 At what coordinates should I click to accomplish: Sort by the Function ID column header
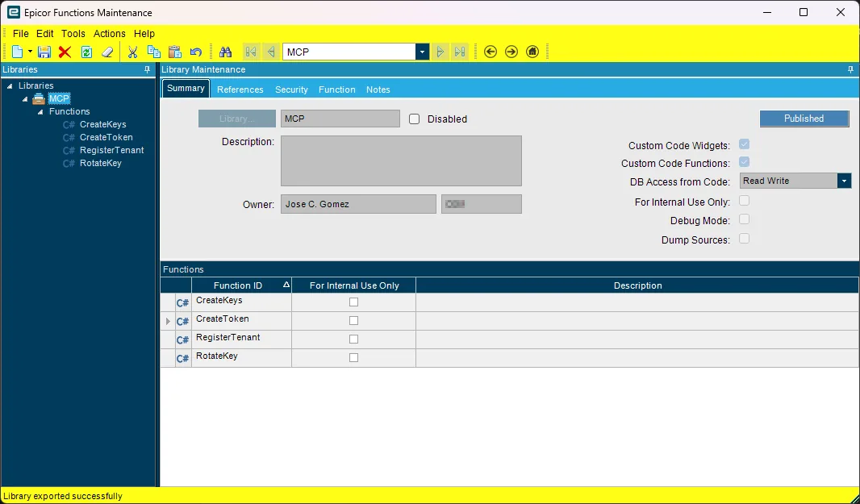tap(241, 285)
